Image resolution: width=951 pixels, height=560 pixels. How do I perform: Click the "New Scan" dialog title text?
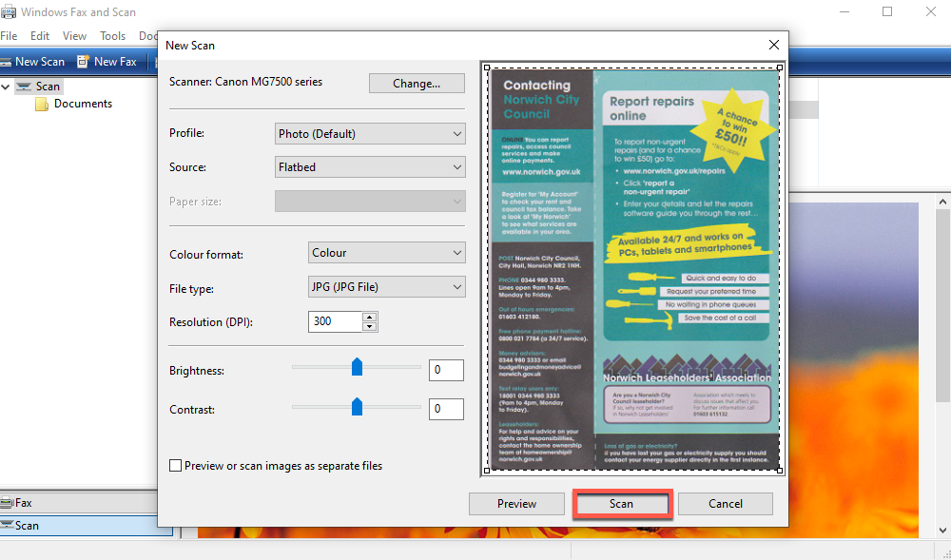(x=190, y=46)
